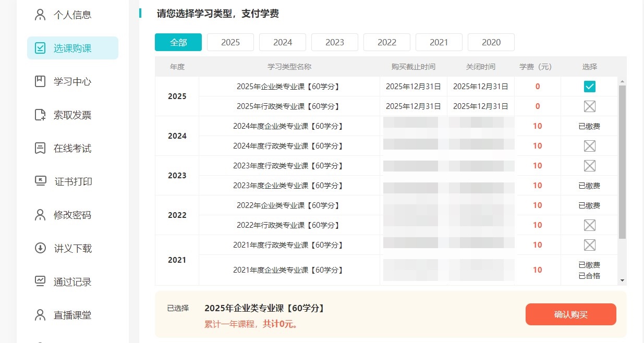Switch to the 2024 year tab

(282, 42)
